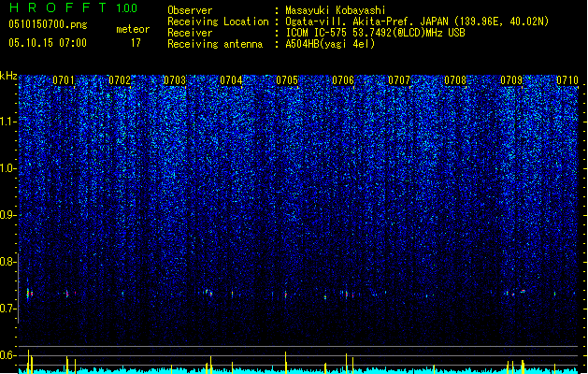Click the 0710 time marker
Image resolution: width=588 pixels, height=374 pixels.
pos(567,80)
